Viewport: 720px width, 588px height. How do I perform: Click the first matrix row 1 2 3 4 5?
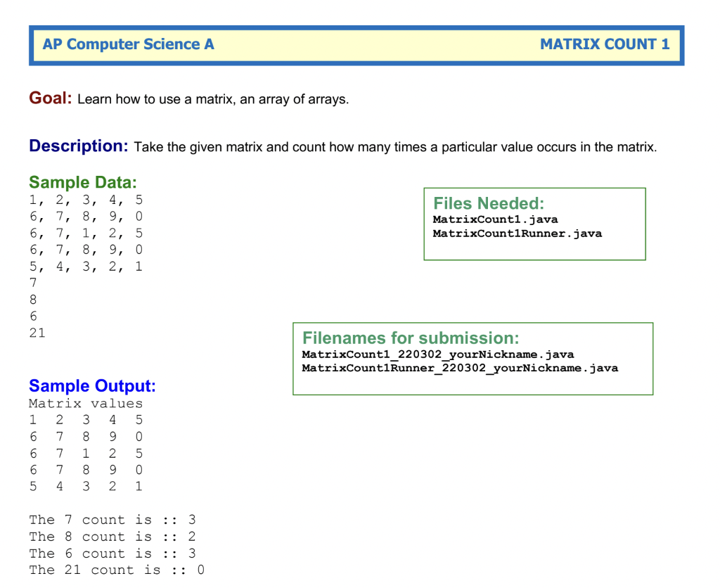(84, 200)
